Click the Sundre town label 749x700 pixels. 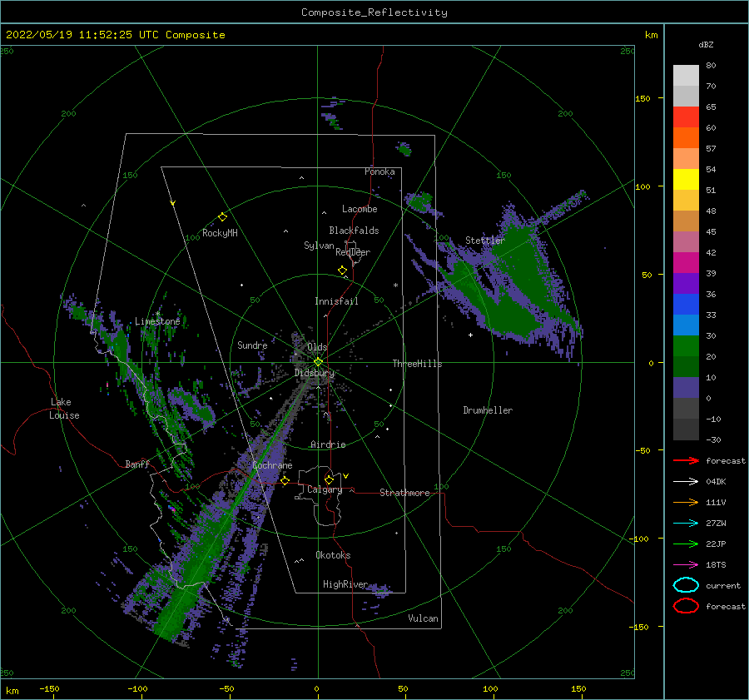(252, 345)
